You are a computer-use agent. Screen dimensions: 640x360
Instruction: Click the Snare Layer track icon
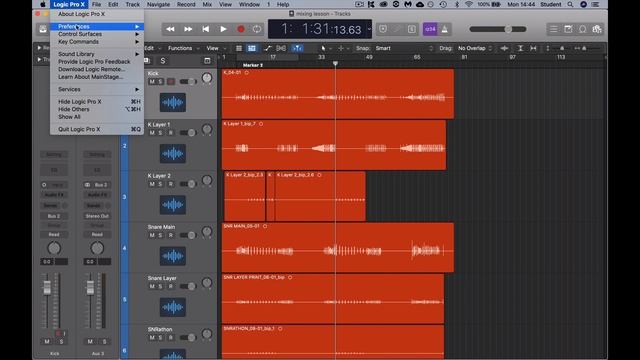173,307
